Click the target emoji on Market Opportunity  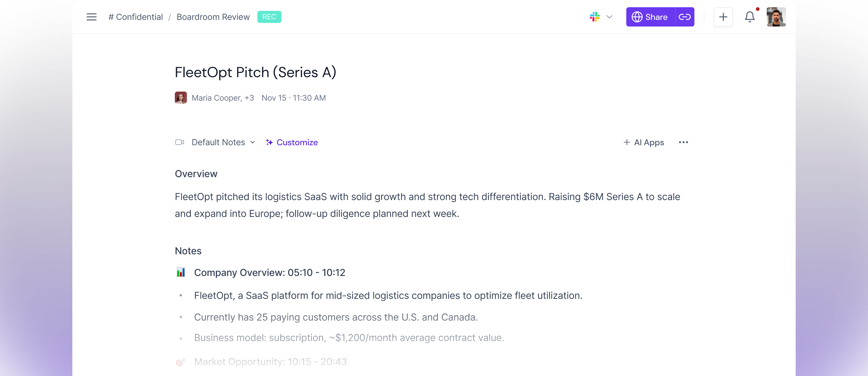181,362
